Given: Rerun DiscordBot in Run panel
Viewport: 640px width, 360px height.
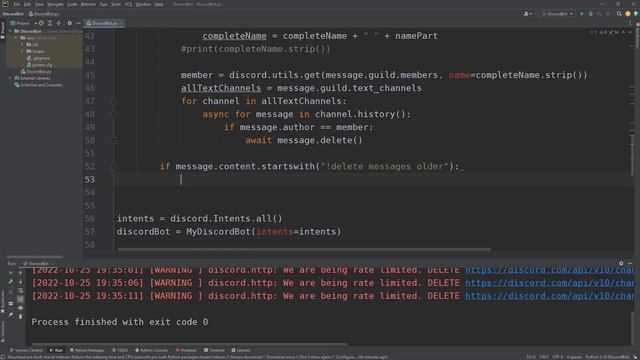Looking at the screenshot, I should pos(11,273).
